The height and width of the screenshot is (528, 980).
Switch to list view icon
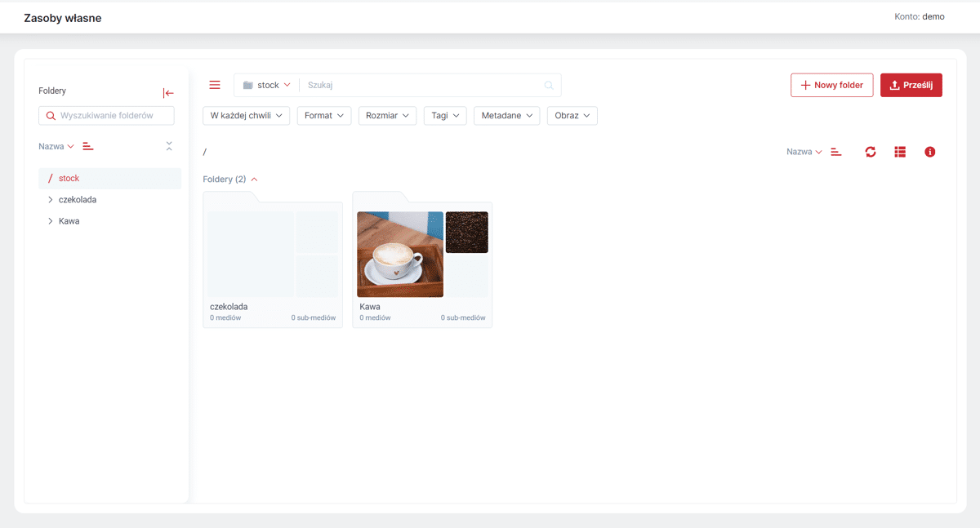point(900,152)
